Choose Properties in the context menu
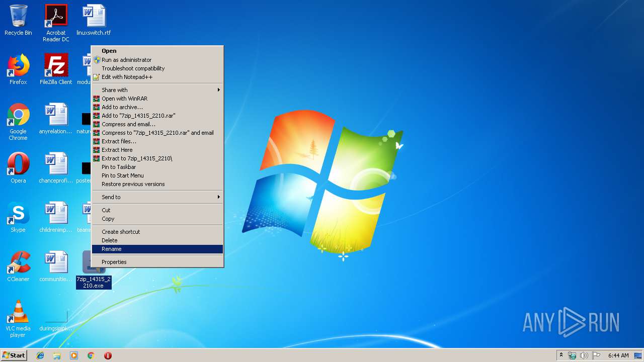The width and height of the screenshot is (644, 362). [157, 262]
